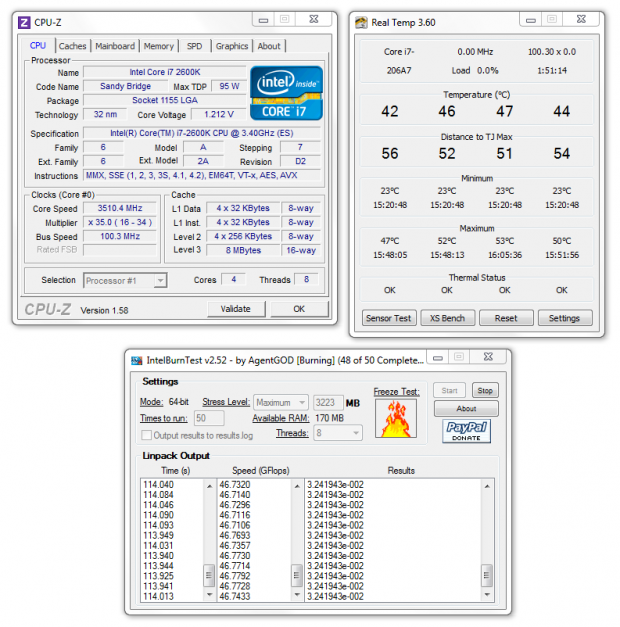The height and width of the screenshot is (627, 620).
Task: Click the Available RAM label
Action: click(x=281, y=418)
